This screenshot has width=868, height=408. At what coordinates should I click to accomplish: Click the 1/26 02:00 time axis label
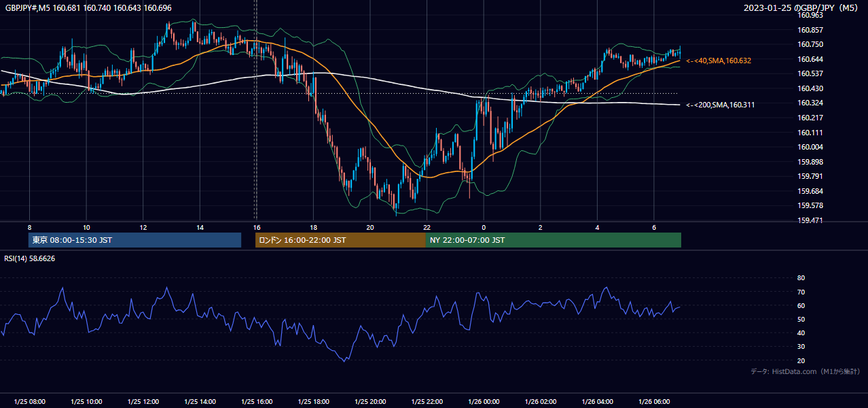pyautogui.click(x=540, y=402)
